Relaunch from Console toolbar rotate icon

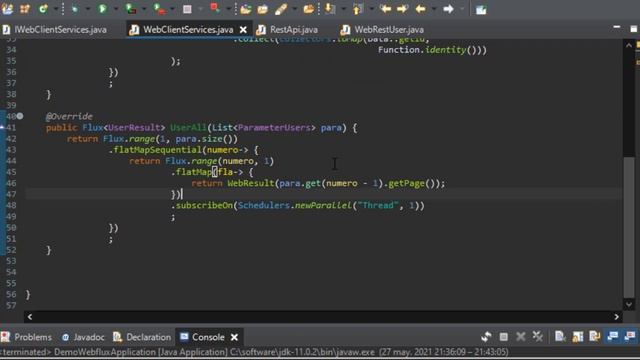pos(486,337)
